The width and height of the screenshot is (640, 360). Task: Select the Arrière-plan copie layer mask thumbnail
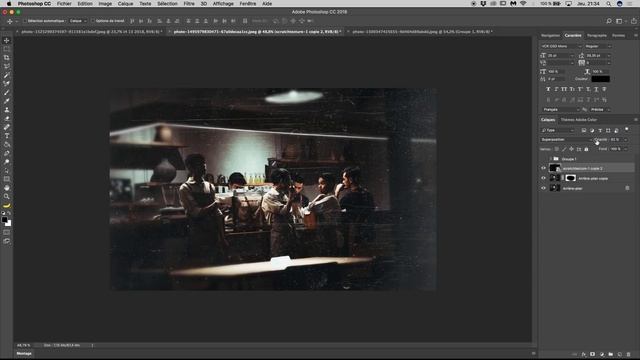coord(570,178)
